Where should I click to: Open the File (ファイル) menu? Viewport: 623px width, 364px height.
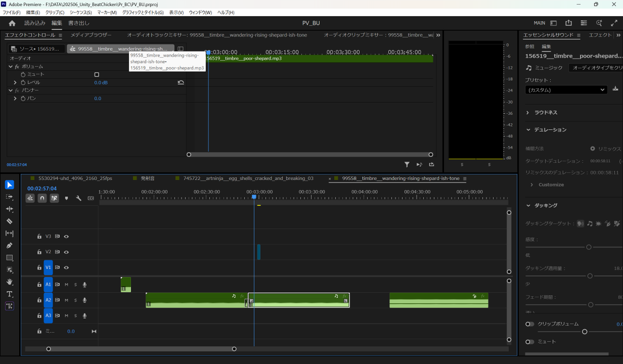(11, 12)
